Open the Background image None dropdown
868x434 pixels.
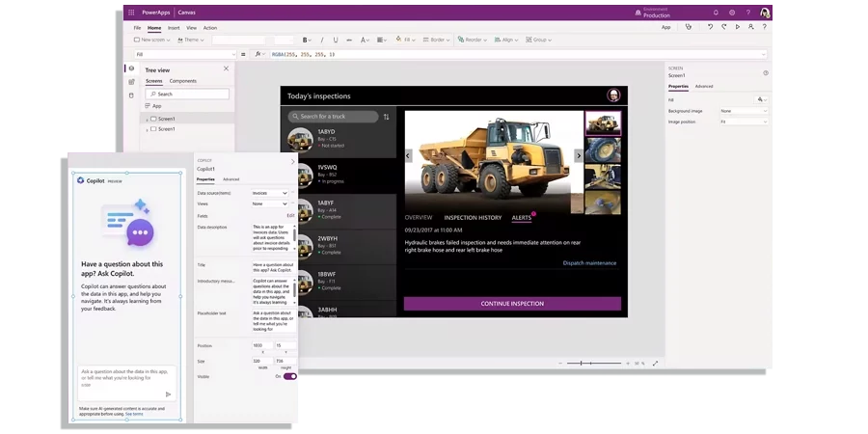point(743,111)
